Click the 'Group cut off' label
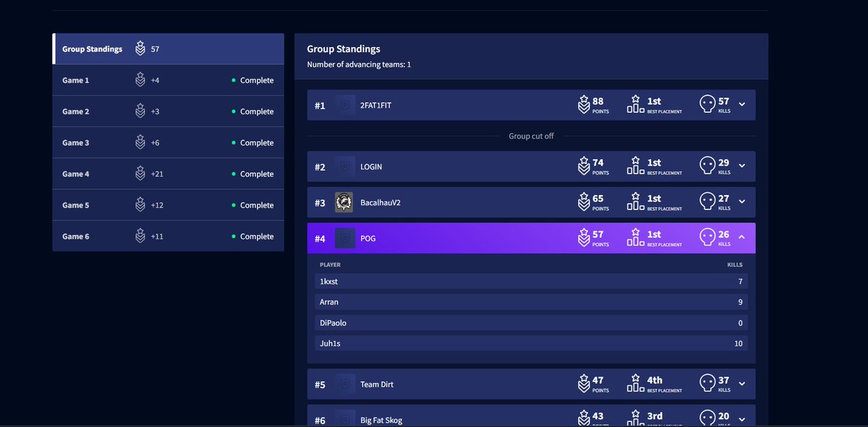 [x=531, y=136]
